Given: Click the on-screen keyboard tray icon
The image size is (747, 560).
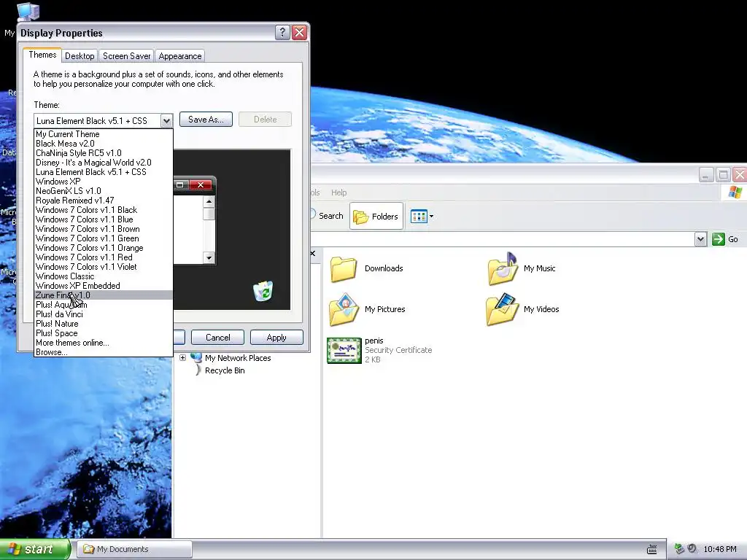Looking at the screenshot, I should tap(652, 550).
